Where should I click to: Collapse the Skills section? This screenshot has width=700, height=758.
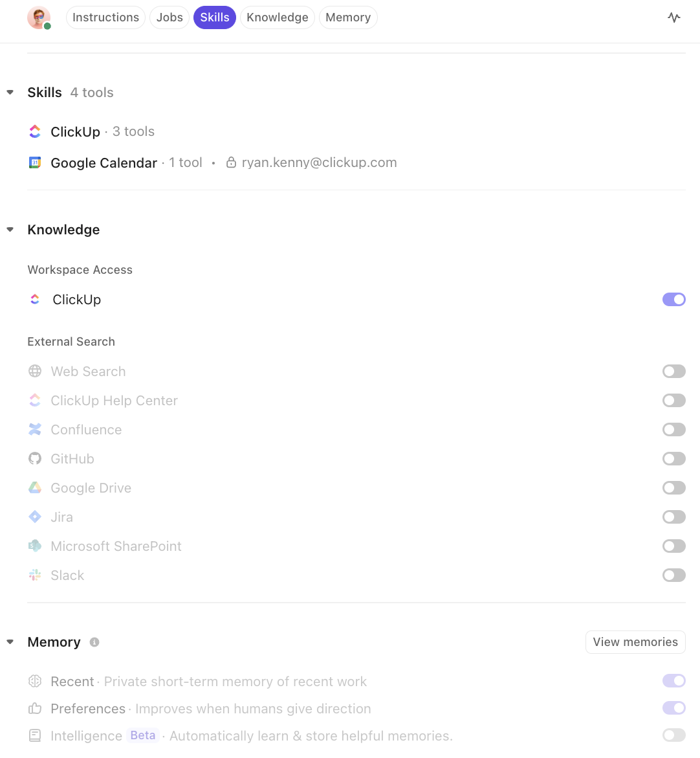(10, 93)
